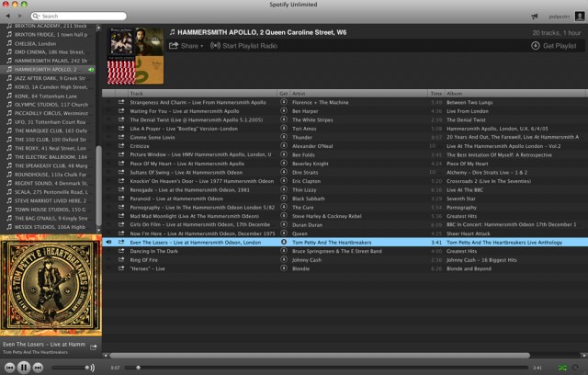Screen dimensions: 588x375
Task: Open the Share dropdown for the playlist
Action: coord(186,46)
